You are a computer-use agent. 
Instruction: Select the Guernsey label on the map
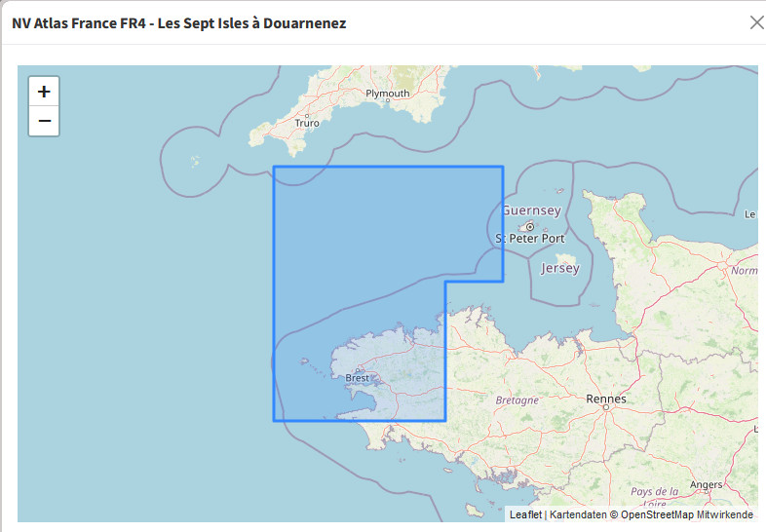pyautogui.click(x=531, y=210)
